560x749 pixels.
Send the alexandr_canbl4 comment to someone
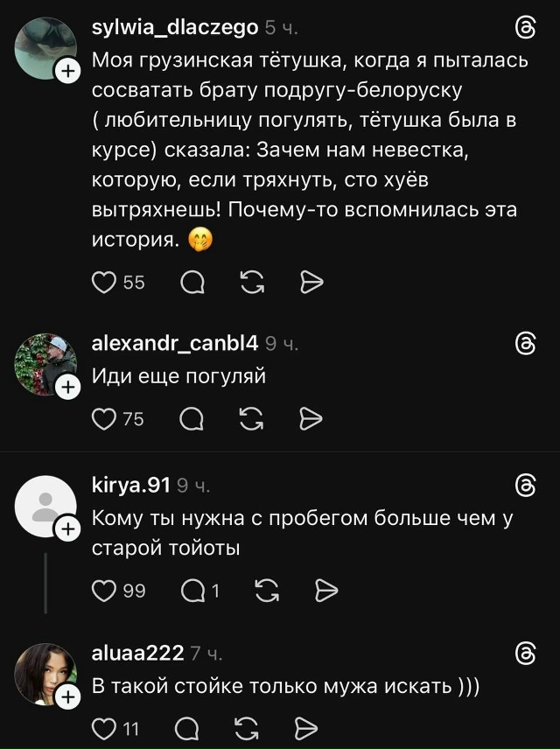[x=311, y=419]
